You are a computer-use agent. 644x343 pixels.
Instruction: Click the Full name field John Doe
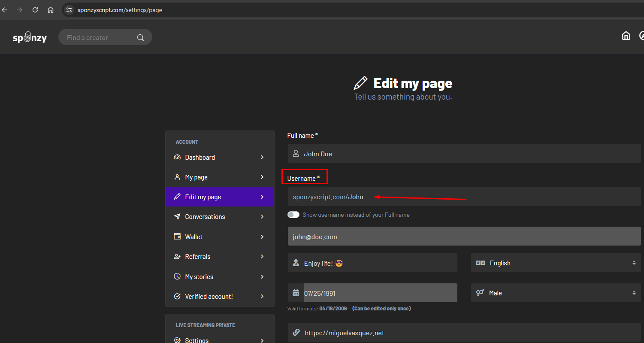[464, 153]
